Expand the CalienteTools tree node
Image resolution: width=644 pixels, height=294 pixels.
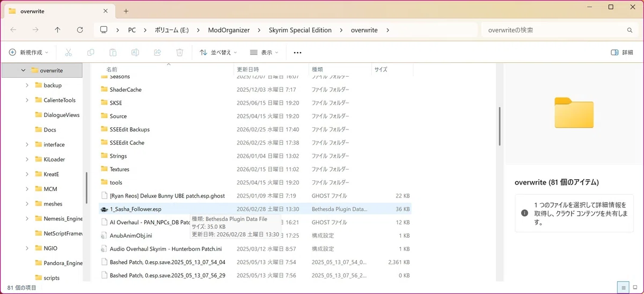(x=27, y=100)
